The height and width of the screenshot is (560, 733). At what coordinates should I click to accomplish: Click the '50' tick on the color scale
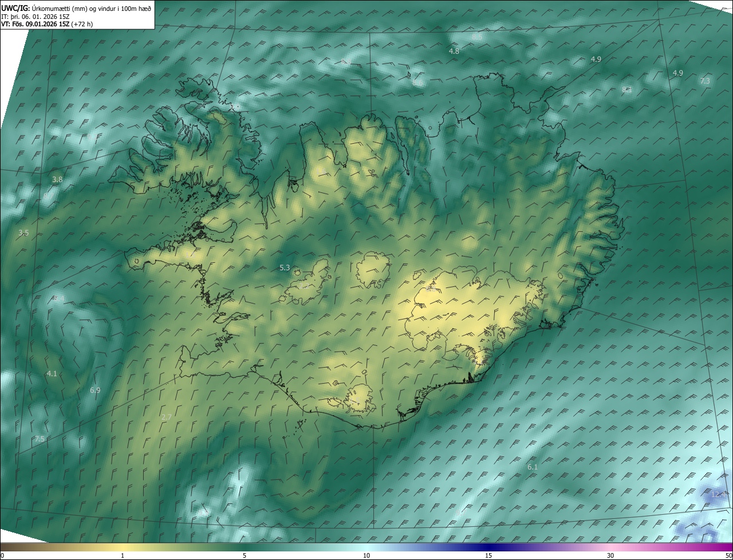tap(728, 555)
